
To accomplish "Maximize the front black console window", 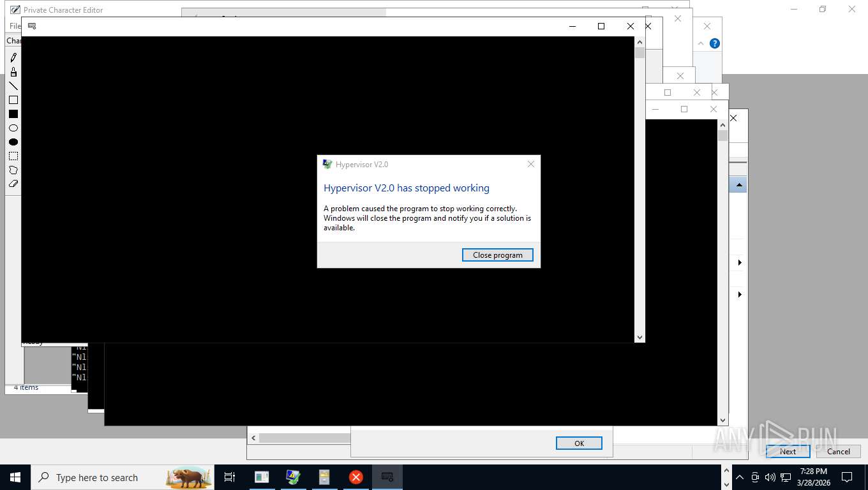I will point(601,26).
